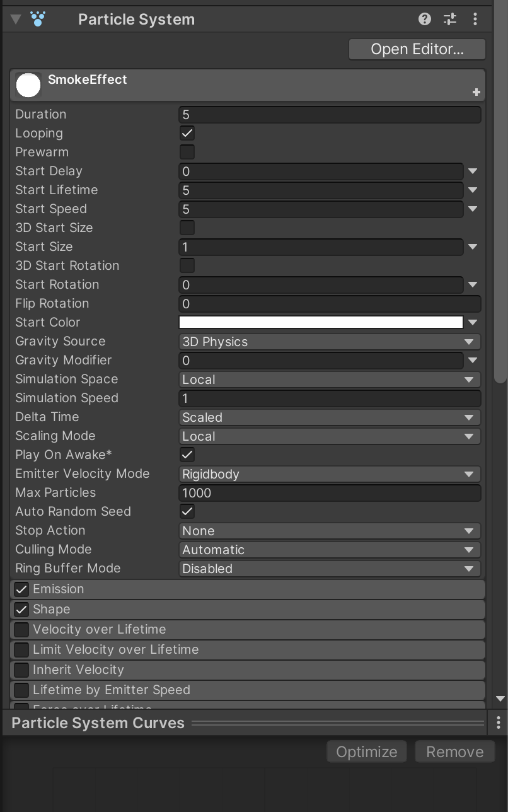Click the white SmokeEffect circle icon
Image resolution: width=508 pixels, height=812 pixels.
(x=28, y=85)
